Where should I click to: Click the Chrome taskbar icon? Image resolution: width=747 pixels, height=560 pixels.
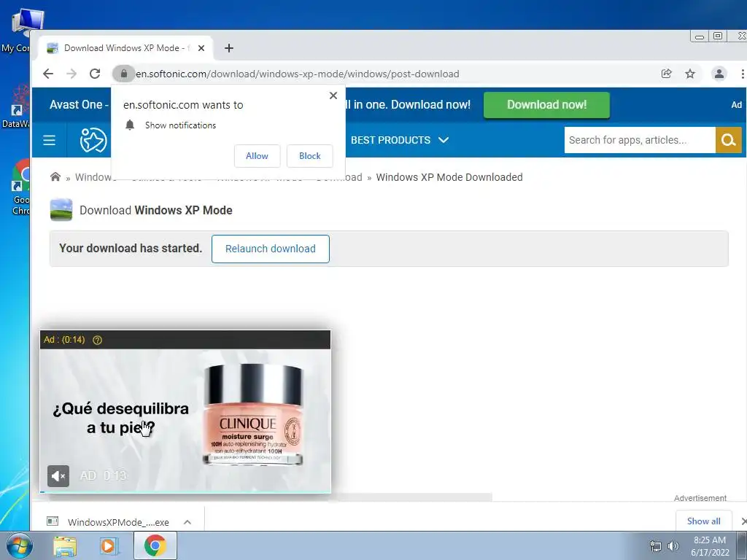tap(155, 545)
